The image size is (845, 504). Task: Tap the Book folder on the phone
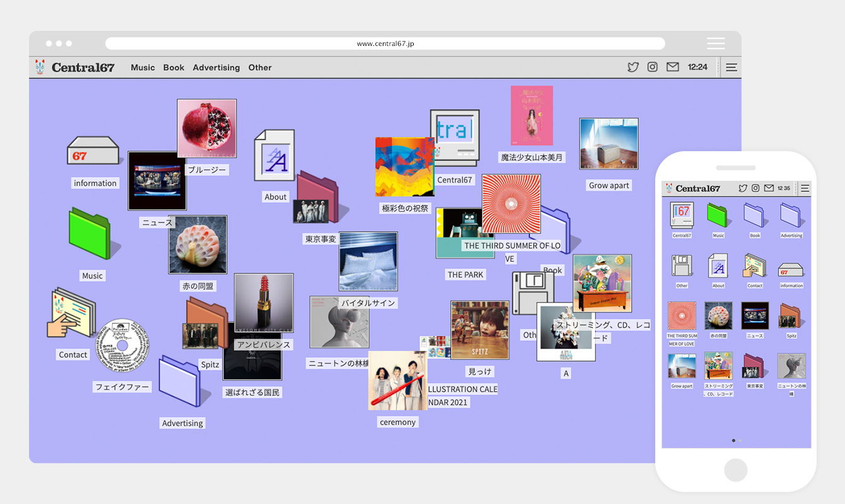755,215
